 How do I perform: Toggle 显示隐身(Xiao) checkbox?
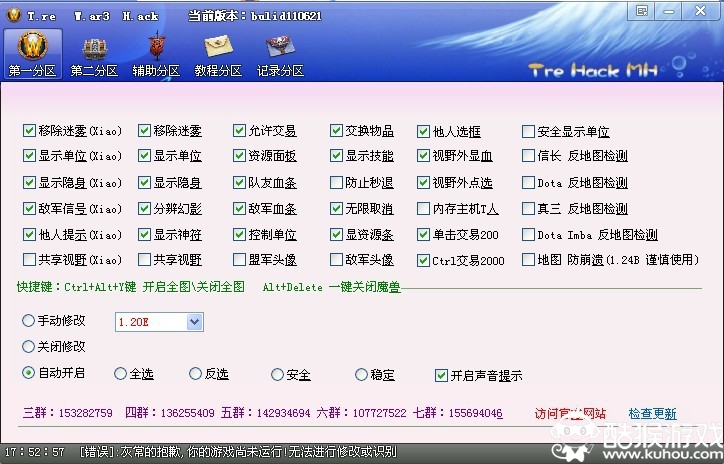click(x=29, y=183)
